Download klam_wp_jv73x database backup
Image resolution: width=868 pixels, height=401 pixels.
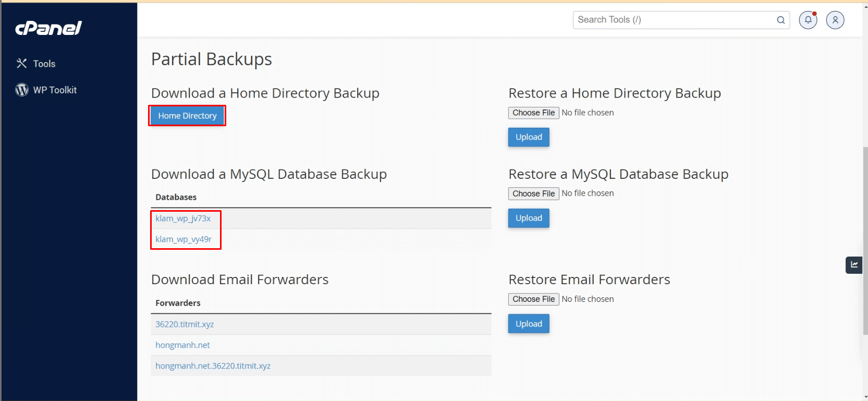click(183, 218)
